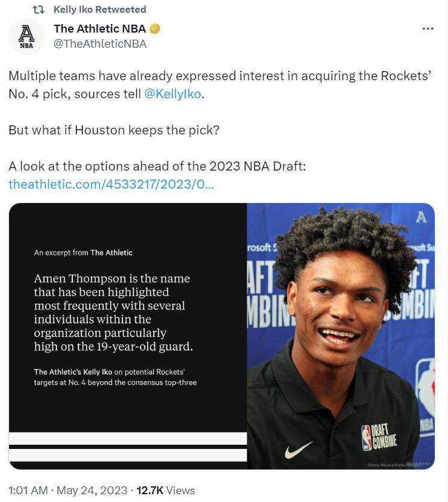The image size is (448, 502).
Task: Open the three-dot more options menu
Action: [x=428, y=29]
